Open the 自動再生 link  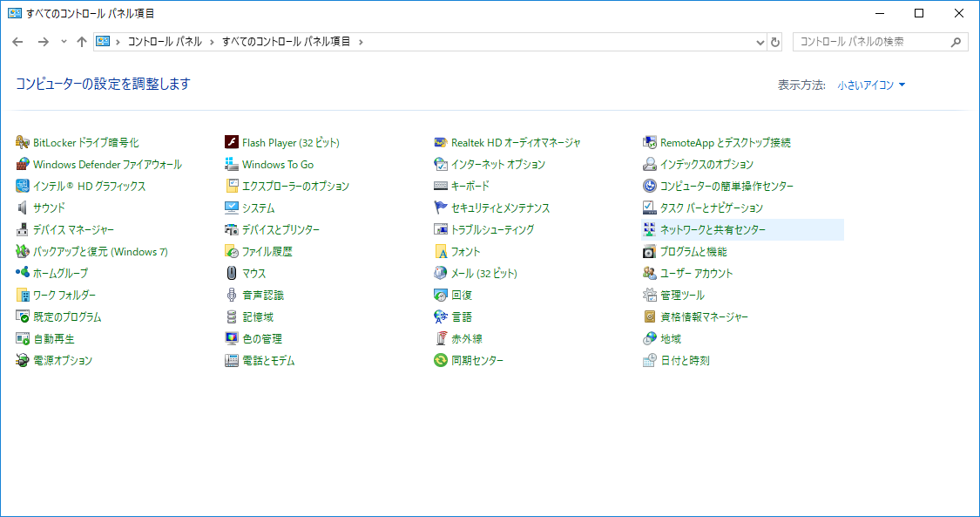pyautogui.click(x=54, y=339)
